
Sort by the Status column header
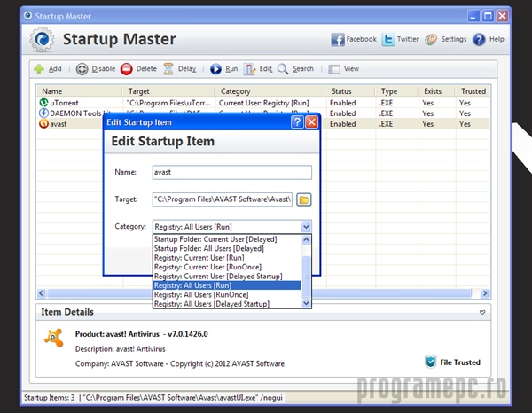click(350, 91)
